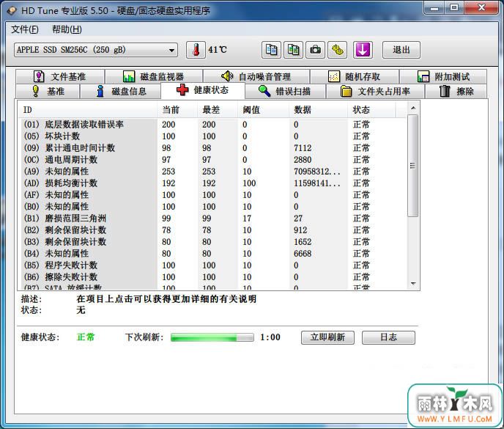
Task: Click the purple download arrow icon
Action: [363, 50]
